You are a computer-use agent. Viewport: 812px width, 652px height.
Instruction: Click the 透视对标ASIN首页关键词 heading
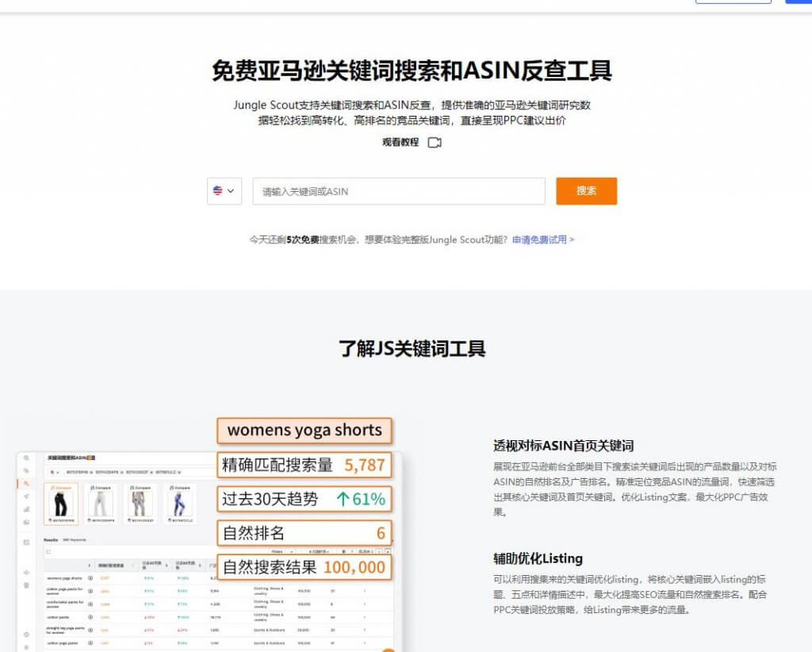coord(564,446)
